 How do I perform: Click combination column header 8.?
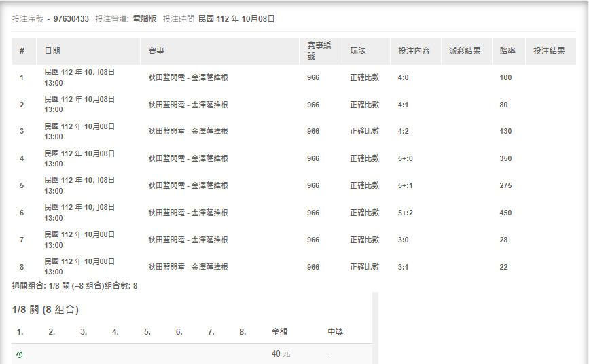tap(243, 331)
